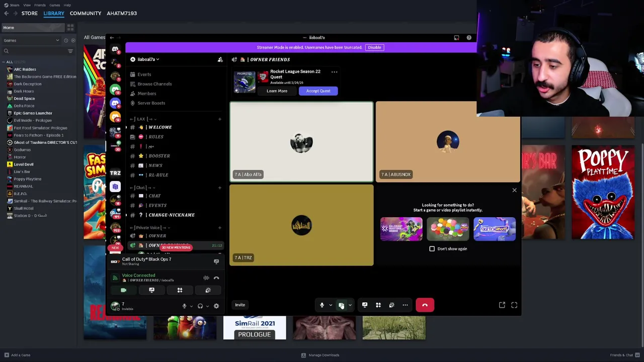Share your screen from call bar

(365, 305)
